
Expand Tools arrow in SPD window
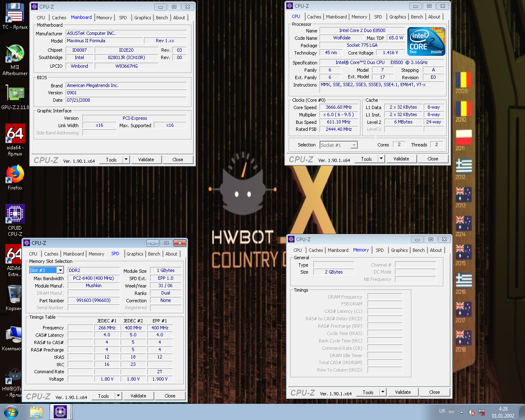118,396
